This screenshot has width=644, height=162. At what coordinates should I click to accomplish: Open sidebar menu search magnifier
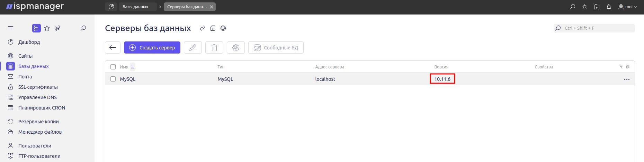(x=83, y=28)
